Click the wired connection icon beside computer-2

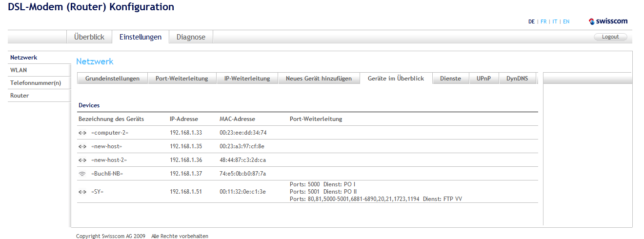click(x=82, y=133)
